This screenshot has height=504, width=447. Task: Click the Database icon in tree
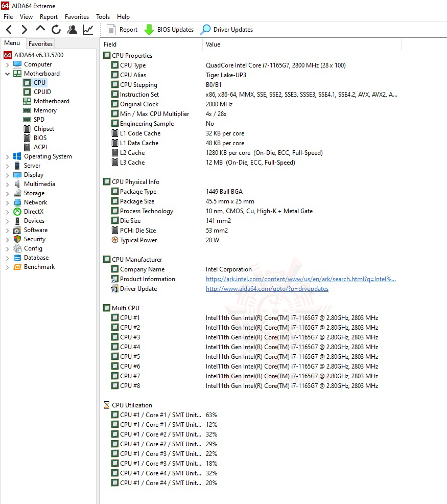(x=17, y=258)
